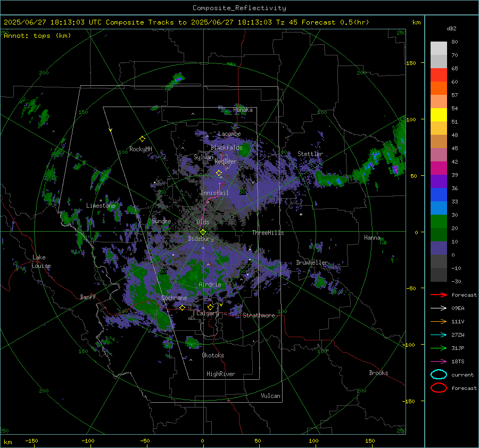The height and width of the screenshot is (448, 479).
Task: Click the Composite_Reflectivity title
Action: point(240,8)
